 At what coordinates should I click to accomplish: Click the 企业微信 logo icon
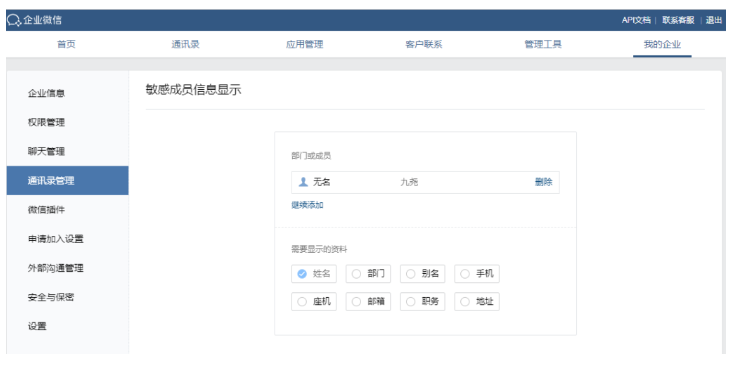point(14,20)
